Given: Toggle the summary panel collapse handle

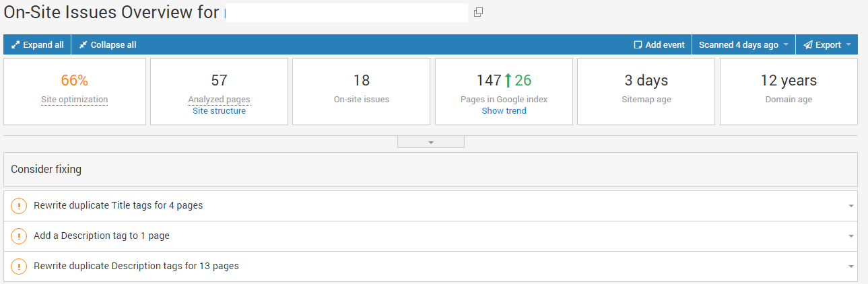Looking at the screenshot, I should [x=431, y=142].
